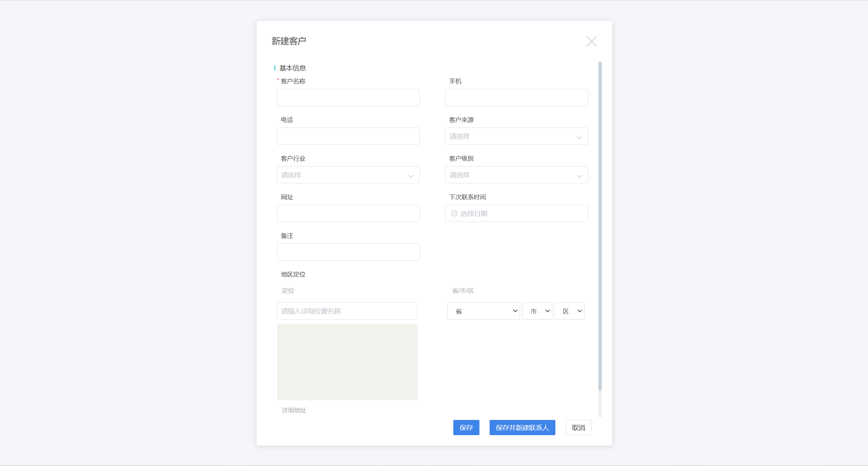Click the 请输入详细位置名称 location input

click(x=347, y=311)
